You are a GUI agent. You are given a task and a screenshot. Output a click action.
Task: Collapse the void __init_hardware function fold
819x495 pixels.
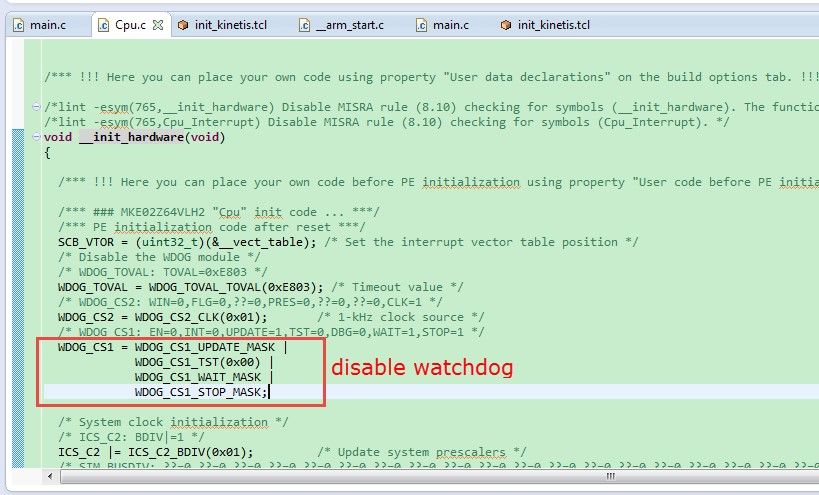[x=36, y=137]
